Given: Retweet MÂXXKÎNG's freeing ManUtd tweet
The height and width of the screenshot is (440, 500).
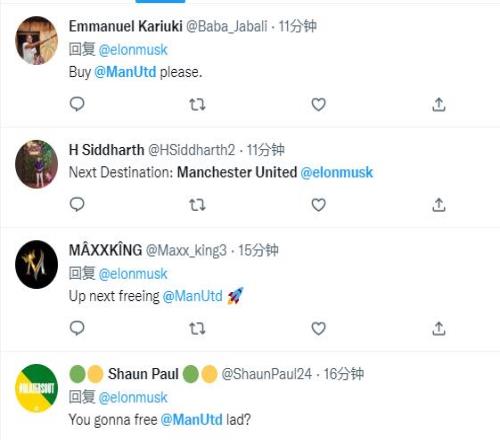Looking at the screenshot, I should (x=197, y=329).
